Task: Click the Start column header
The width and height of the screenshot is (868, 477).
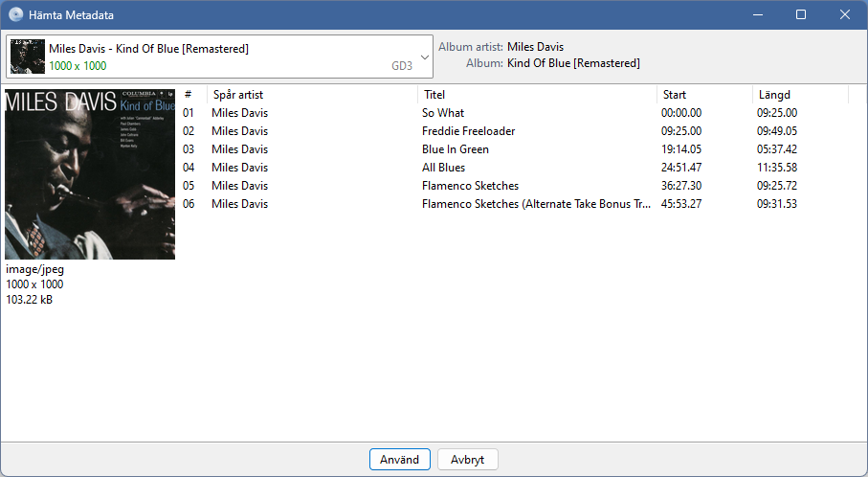Action: (675, 95)
